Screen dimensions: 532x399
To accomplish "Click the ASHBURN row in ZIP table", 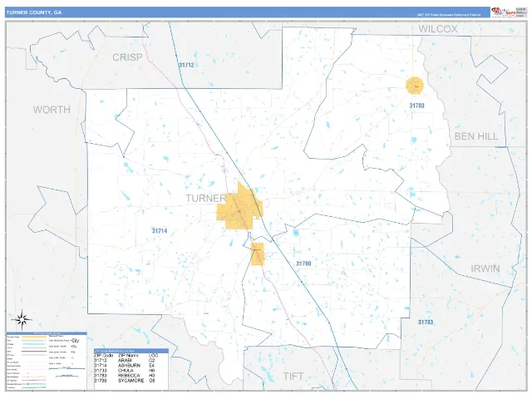I will [126, 366].
